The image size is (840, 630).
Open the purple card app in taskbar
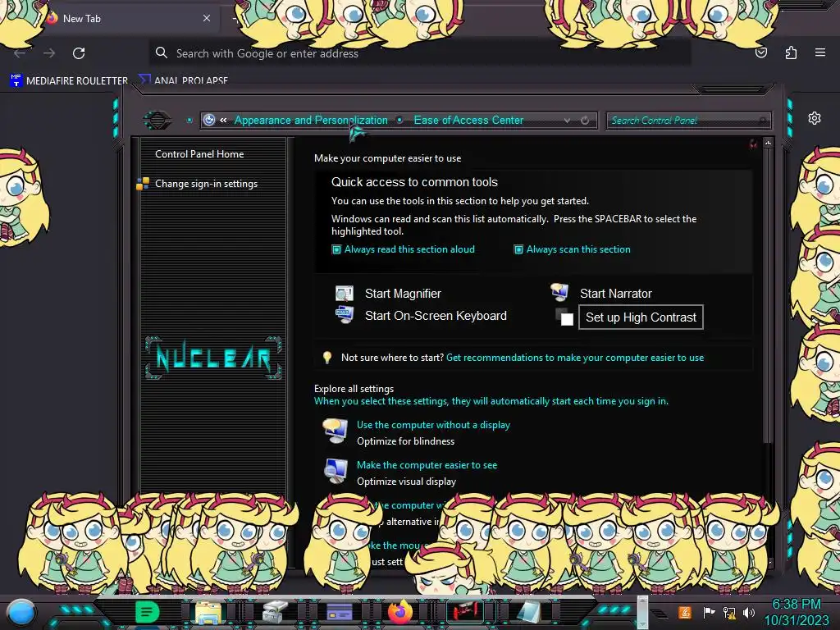point(339,612)
